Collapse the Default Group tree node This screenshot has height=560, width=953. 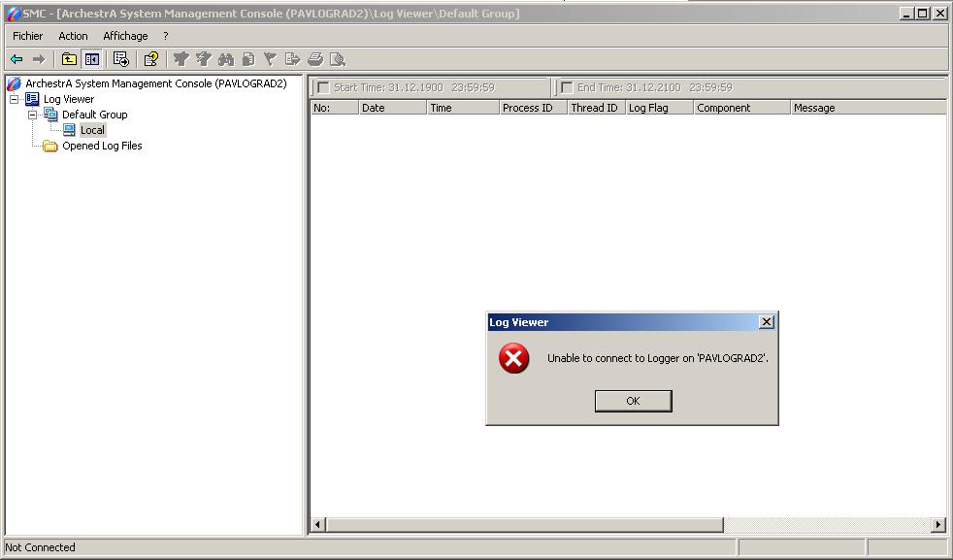click(32, 115)
